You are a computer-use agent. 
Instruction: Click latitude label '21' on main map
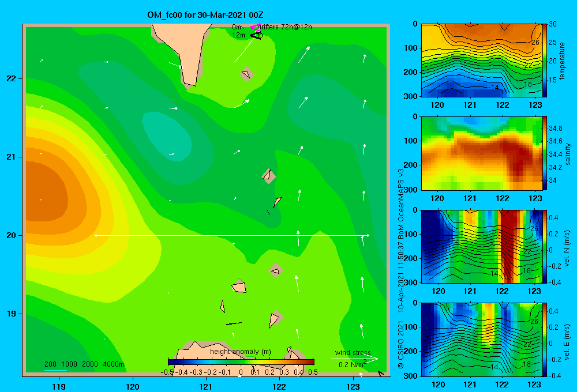[x=12, y=157]
